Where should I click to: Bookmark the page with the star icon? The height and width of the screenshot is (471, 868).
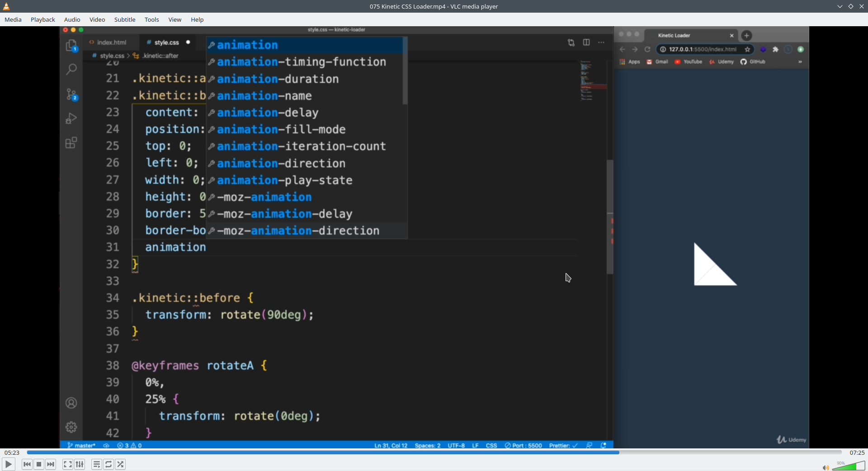click(748, 50)
